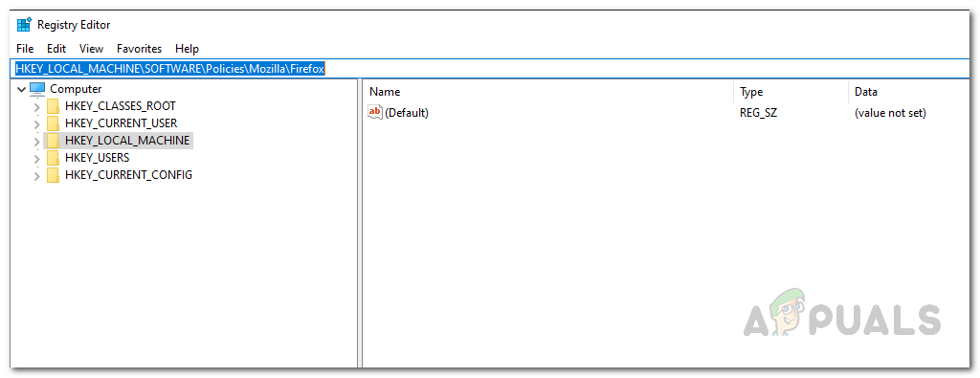
Task: Click the Registry Editor app icon
Action: (24, 25)
